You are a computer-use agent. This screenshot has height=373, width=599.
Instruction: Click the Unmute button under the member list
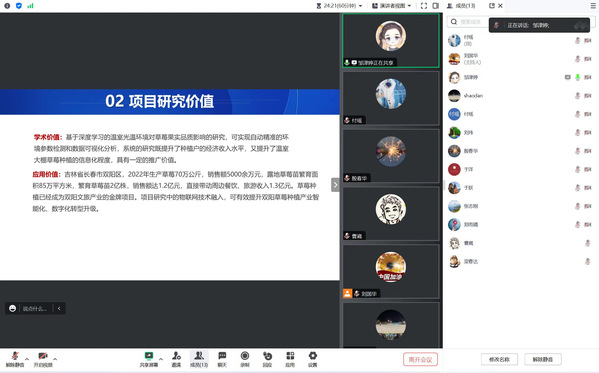(543, 359)
